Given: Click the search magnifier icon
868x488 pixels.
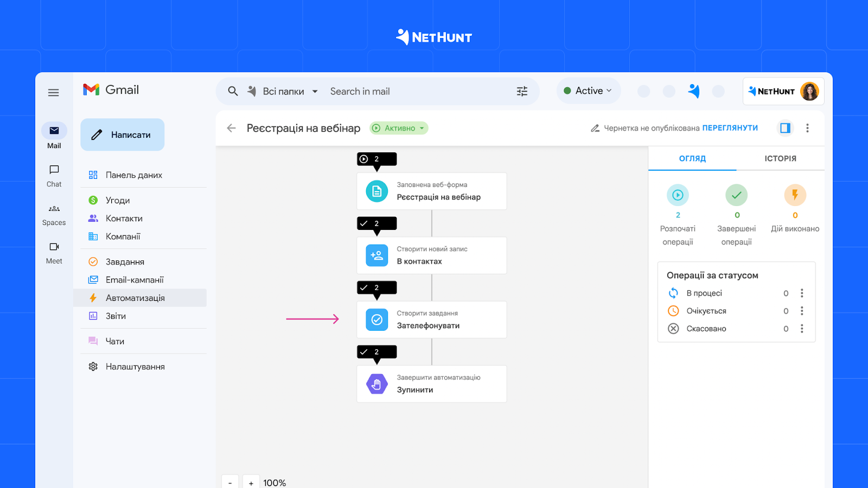Looking at the screenshot, I should coord(233,91).
